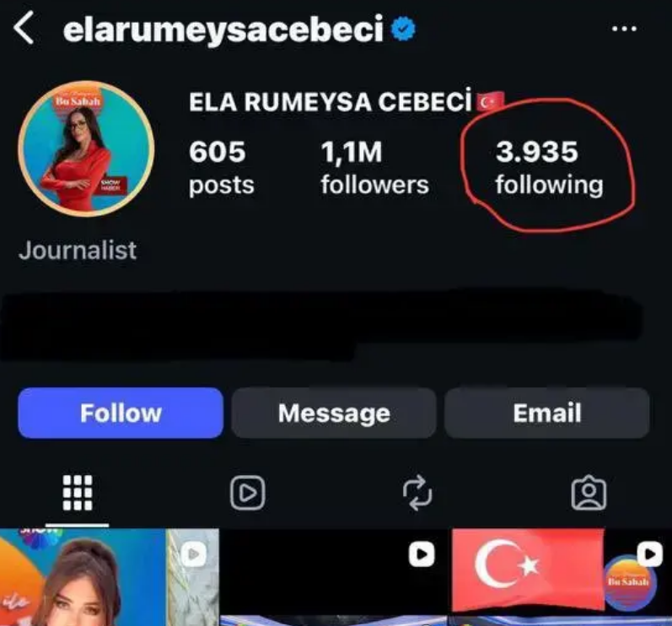Screen dimensions: 672x626
Task: Click the blue Follow button
Action: pyautogui.click(x=121, y=413)
